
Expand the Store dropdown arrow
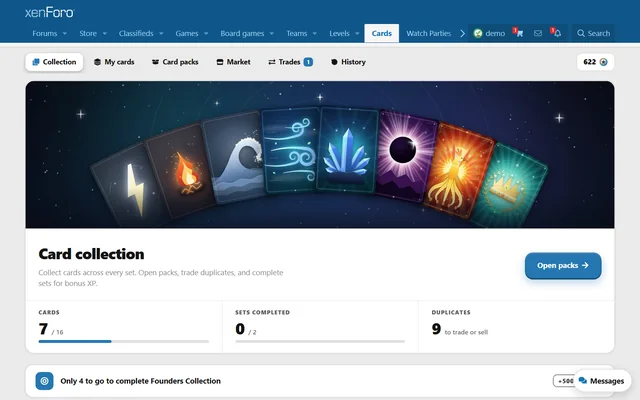[x=104, y=33]
